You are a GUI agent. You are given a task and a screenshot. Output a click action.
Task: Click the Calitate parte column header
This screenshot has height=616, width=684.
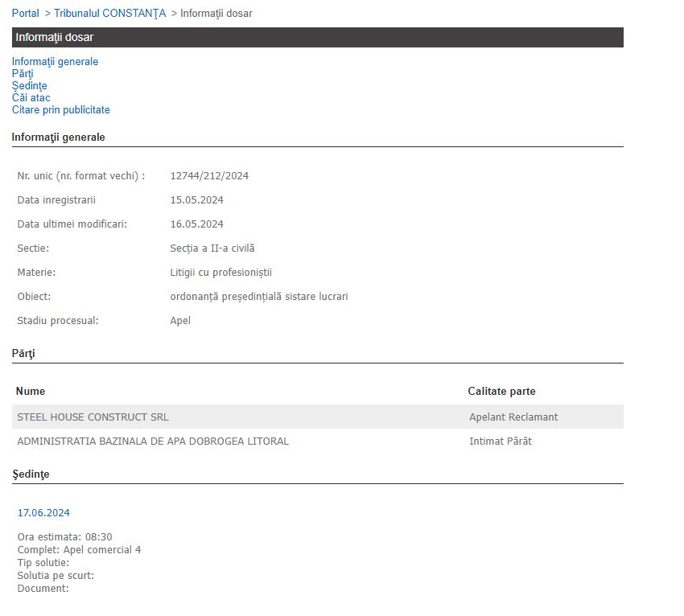point(501,392)
